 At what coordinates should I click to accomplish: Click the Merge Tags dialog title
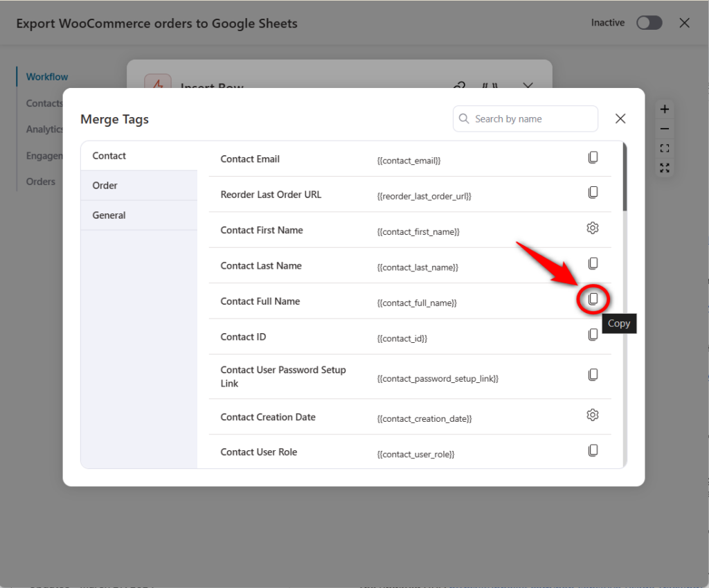[x=114, y=119]
